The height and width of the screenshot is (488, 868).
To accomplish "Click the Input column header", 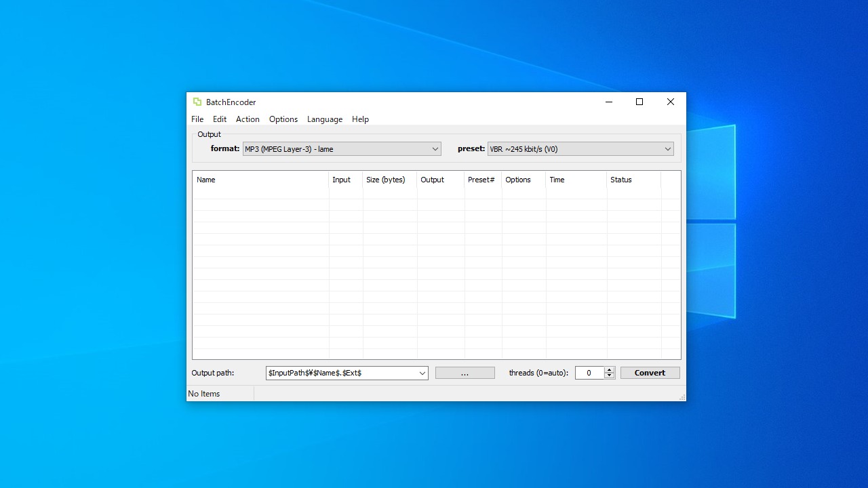I will coord(346,180).
